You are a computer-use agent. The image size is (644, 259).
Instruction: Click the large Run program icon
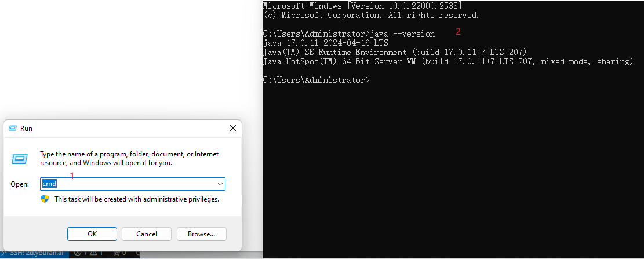coord(19,158)
